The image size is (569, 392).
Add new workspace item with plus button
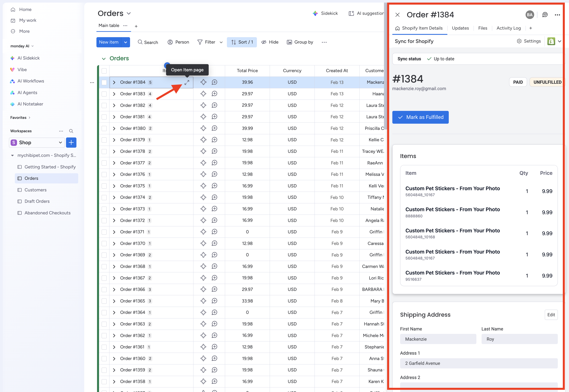click(x=71, y=143)
